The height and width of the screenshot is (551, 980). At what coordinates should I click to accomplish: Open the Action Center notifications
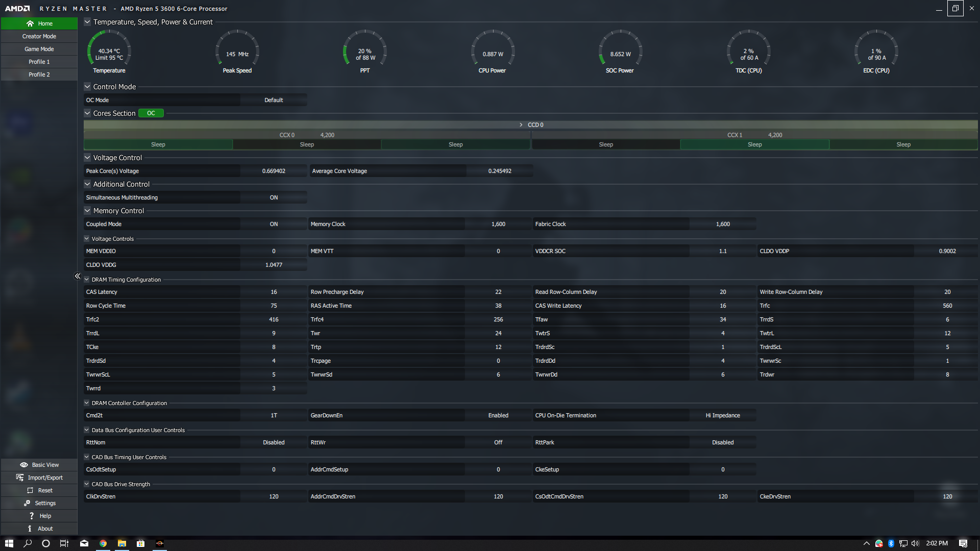click(x=963, y=543)
